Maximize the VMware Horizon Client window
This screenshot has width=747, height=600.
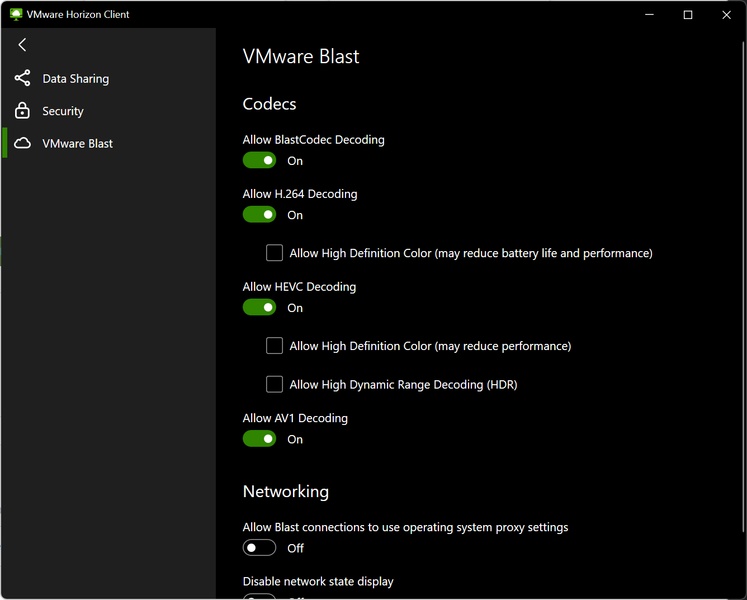[688, 15]
